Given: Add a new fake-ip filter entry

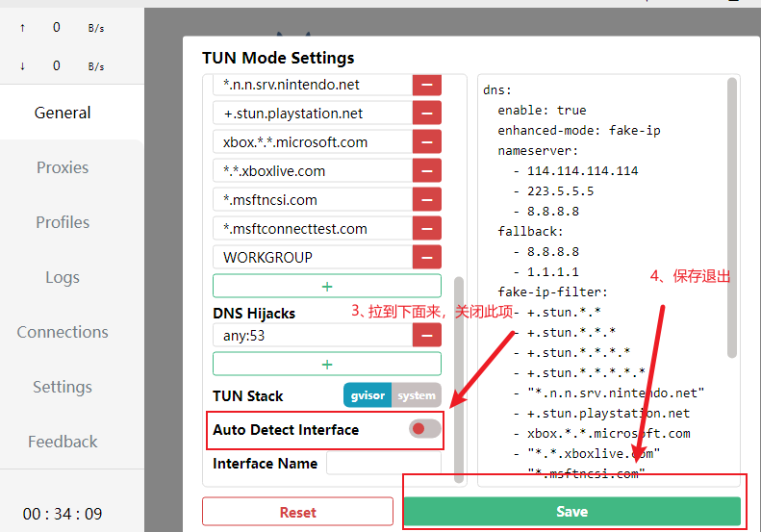Looking at the screenshot, I should tap(327, 287).
